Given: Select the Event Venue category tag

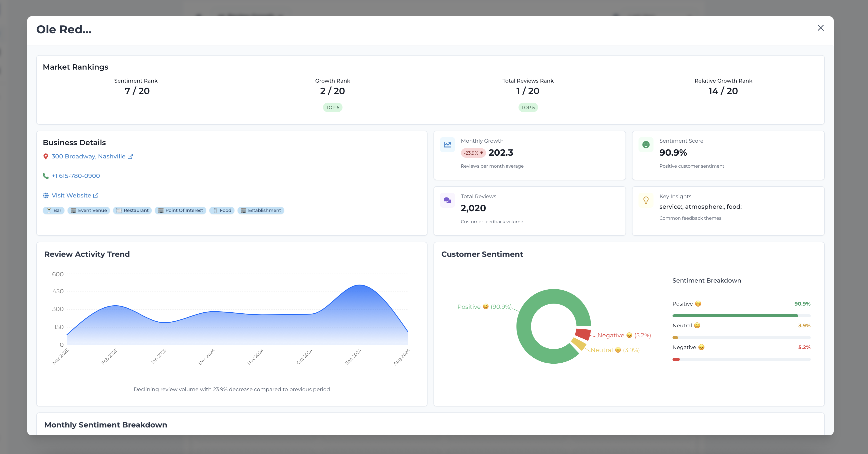Looking at the screenshot, I should tap(88, 210).
